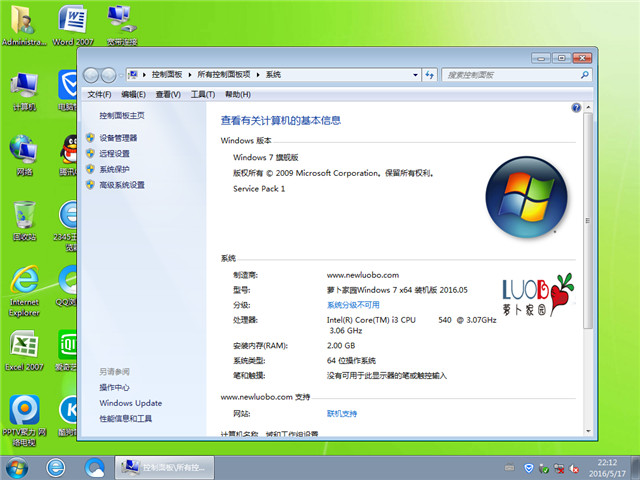
Task: Open the broadband connection desktop icon
Action: click(122, 24)
